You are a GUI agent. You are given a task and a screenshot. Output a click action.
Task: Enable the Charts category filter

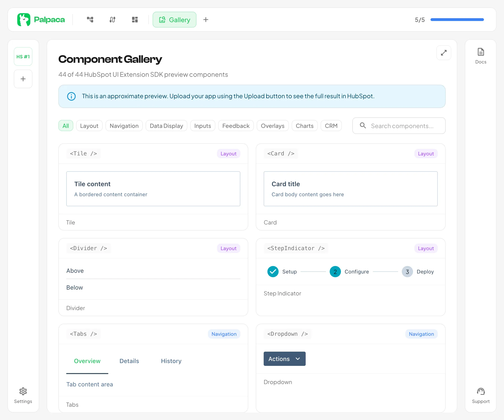pos(304,126)
